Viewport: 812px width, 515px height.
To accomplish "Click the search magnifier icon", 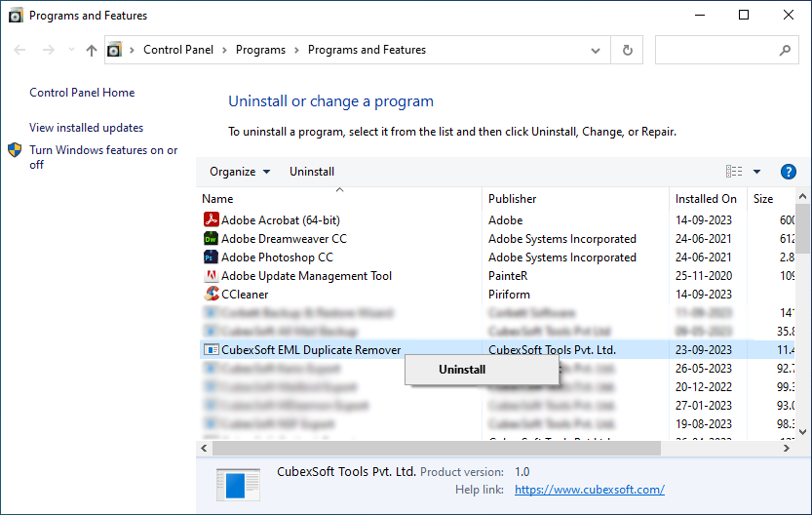I will pos(785,50).
